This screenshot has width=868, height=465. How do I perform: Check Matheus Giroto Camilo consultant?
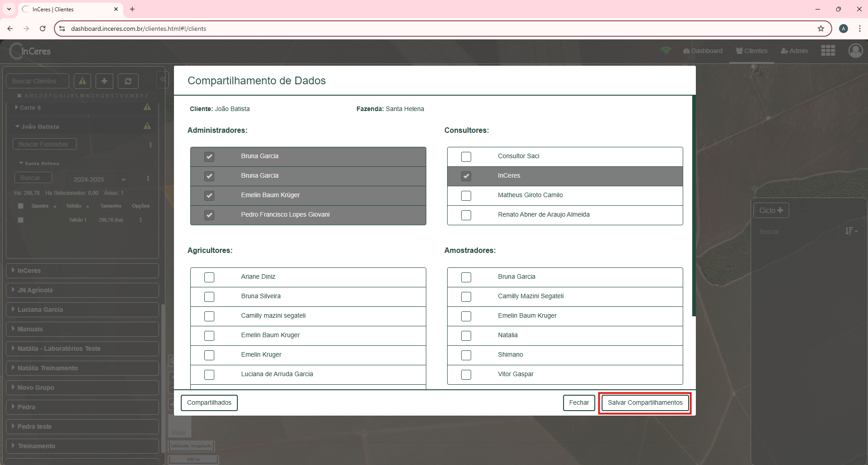(466, 196)
